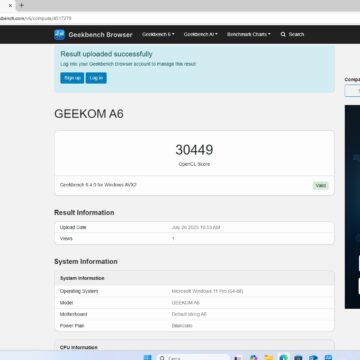The height and width of the screenshot is (360, 360).
Task: Click the Motherboard value text
Action: (189, 314)
